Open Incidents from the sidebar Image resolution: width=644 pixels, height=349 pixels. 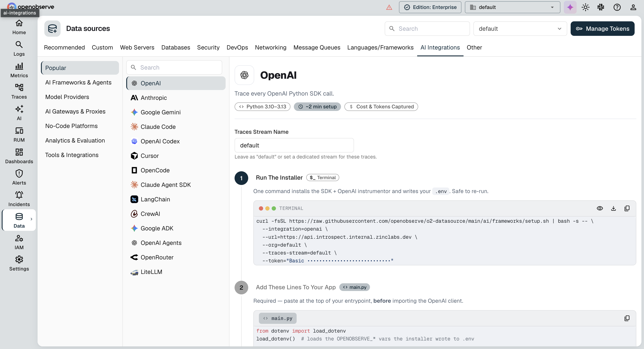(19, 199)
